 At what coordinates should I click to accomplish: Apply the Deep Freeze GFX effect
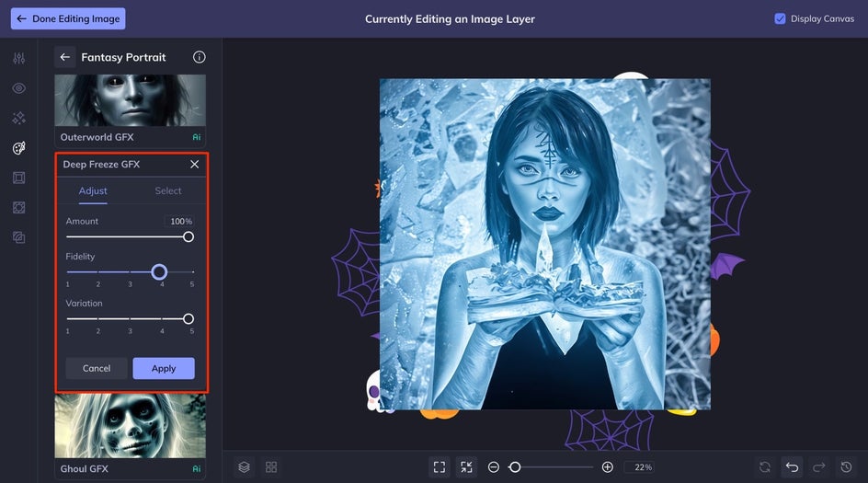point(164,368)
